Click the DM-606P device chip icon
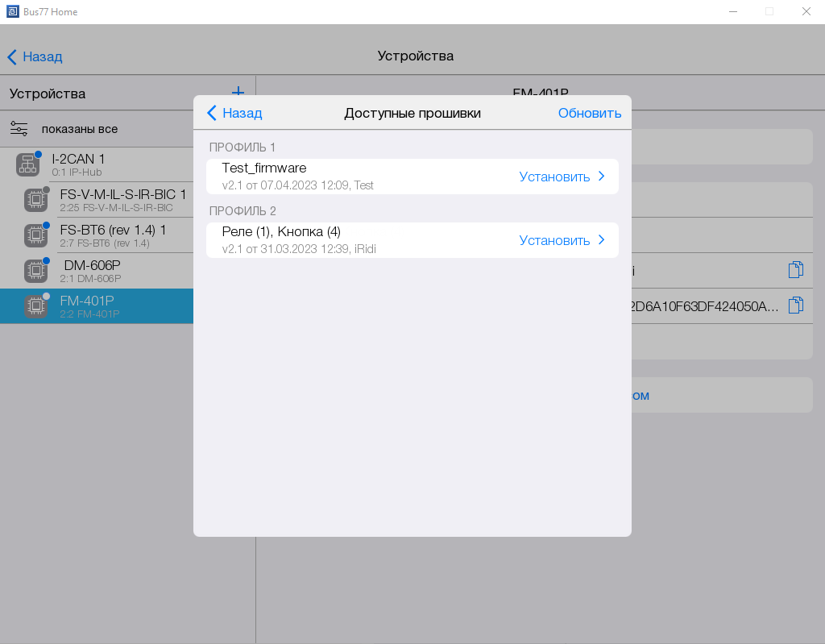The height and width of the screenshot is (644, 825). coord(35,271)
